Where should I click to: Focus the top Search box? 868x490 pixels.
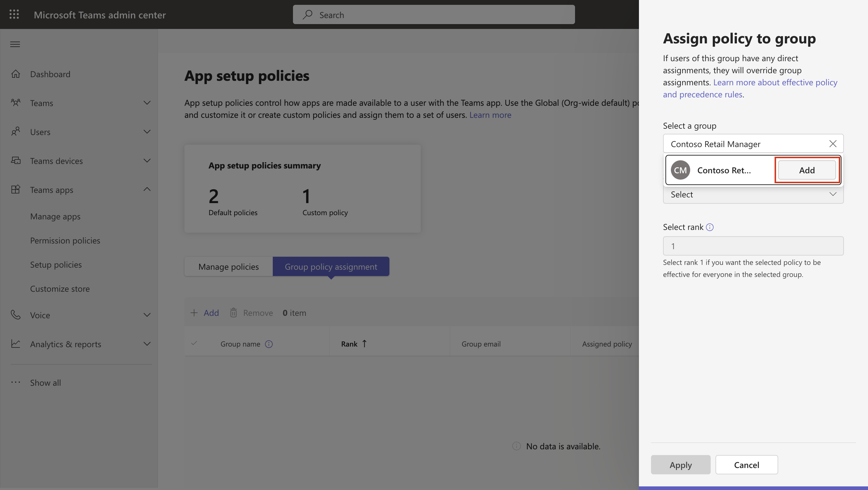coord(434,14)
